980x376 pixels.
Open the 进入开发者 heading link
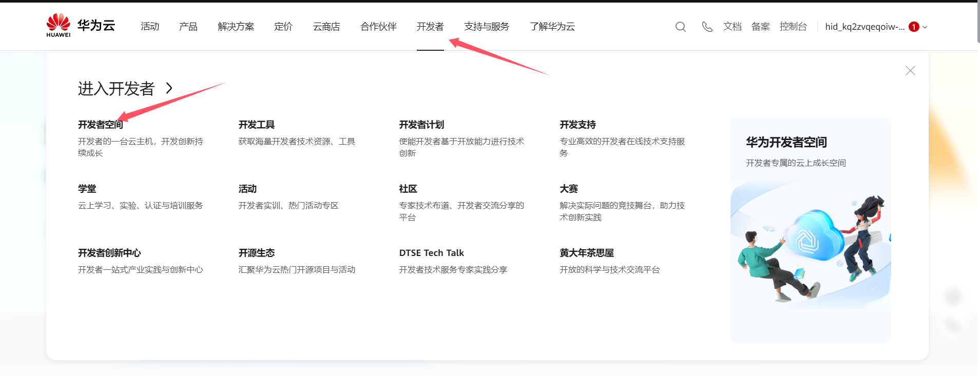pyautogui.click(x=116, y=88)
